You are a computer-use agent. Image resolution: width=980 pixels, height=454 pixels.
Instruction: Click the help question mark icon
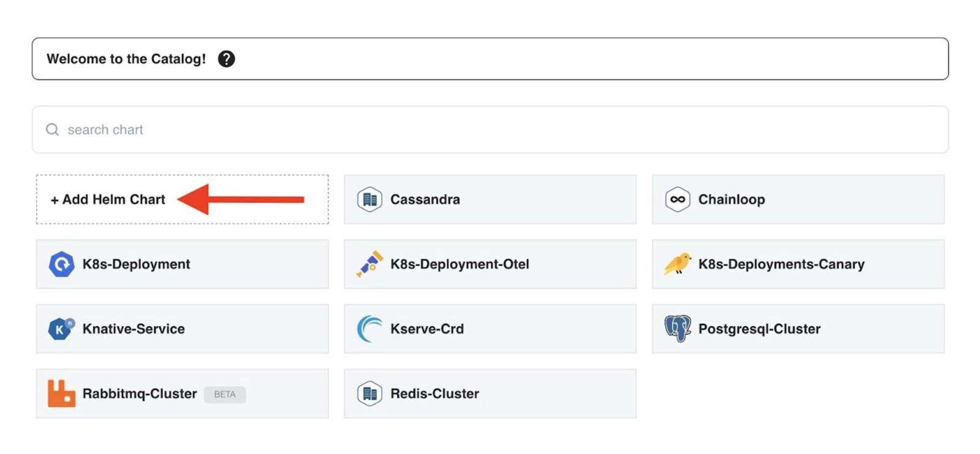226,59
